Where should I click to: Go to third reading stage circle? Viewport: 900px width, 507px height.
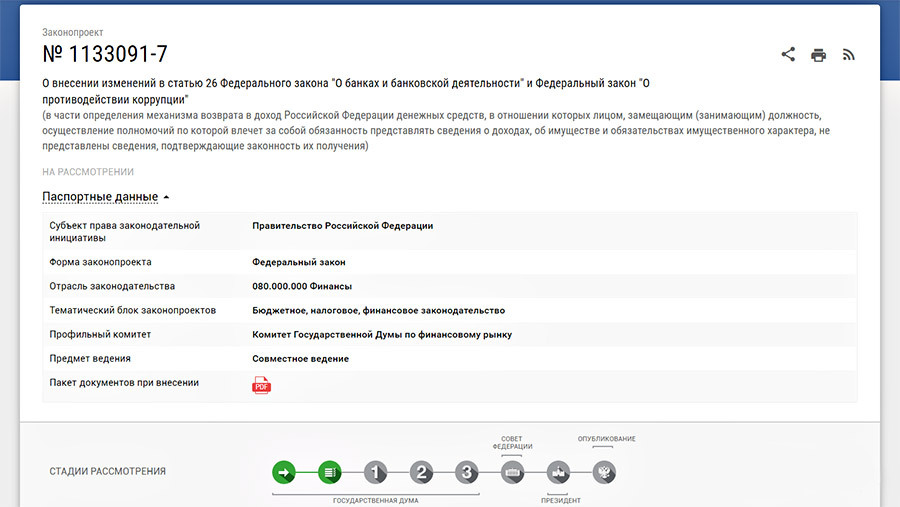click(x=467, y=472)
